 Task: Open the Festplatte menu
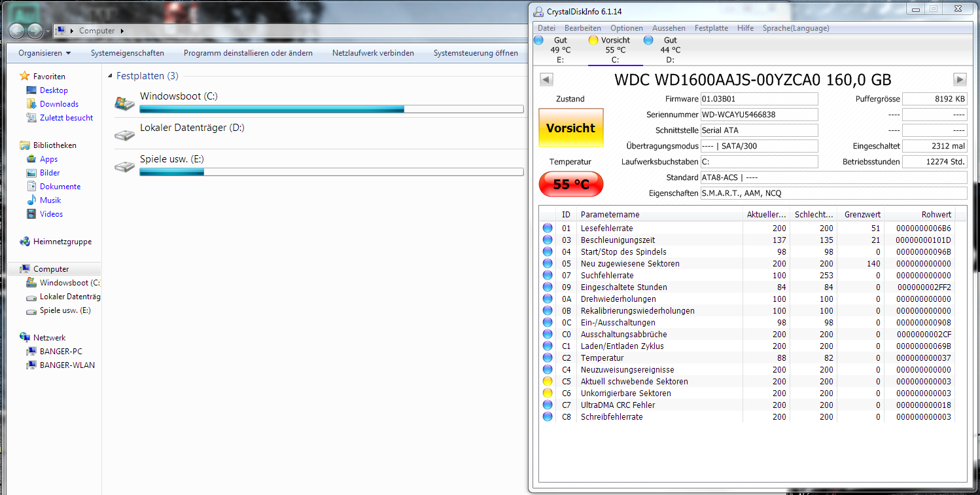[x=712, y=28]
